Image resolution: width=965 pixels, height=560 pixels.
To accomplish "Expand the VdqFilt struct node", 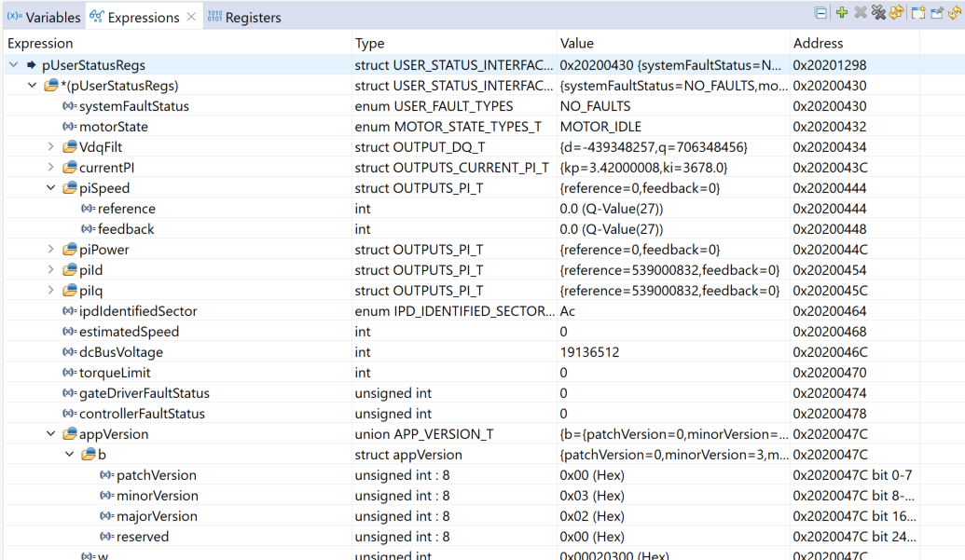I will point(51,147).
